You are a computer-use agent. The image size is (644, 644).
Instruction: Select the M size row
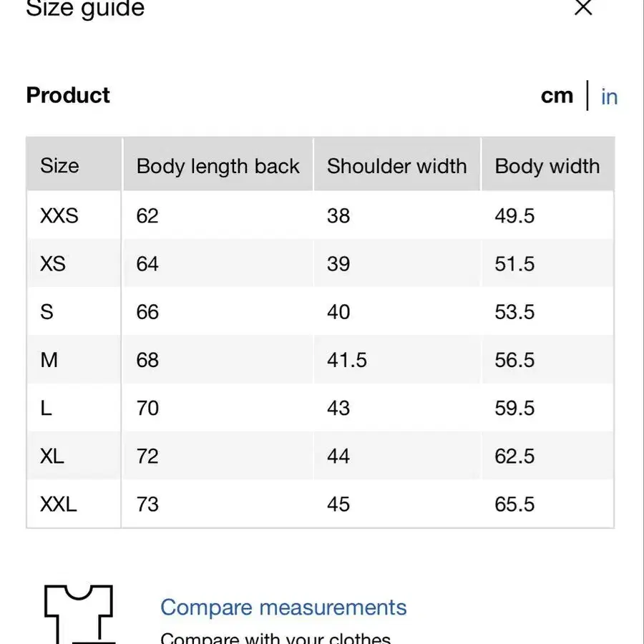(x=49, y=360)
